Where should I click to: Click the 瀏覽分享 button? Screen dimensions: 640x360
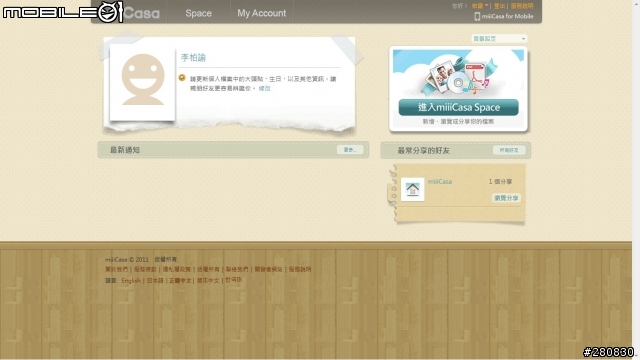coord(506,198)
